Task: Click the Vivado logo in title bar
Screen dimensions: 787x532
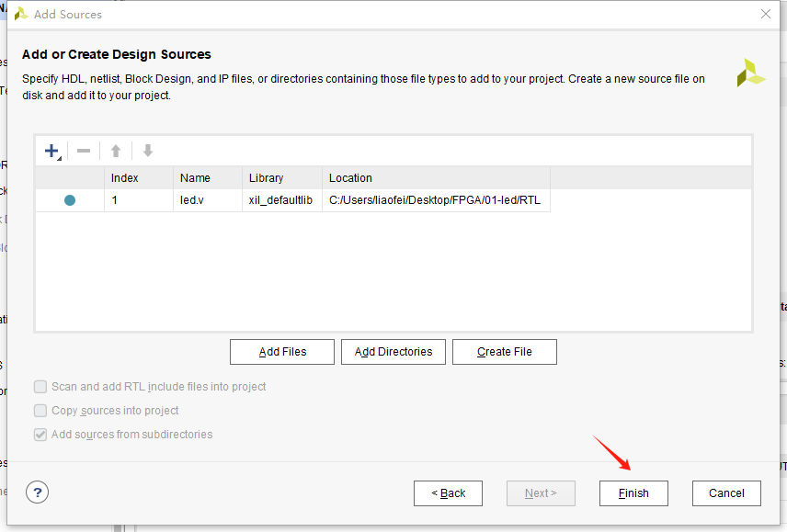Action: coord(21,14)
